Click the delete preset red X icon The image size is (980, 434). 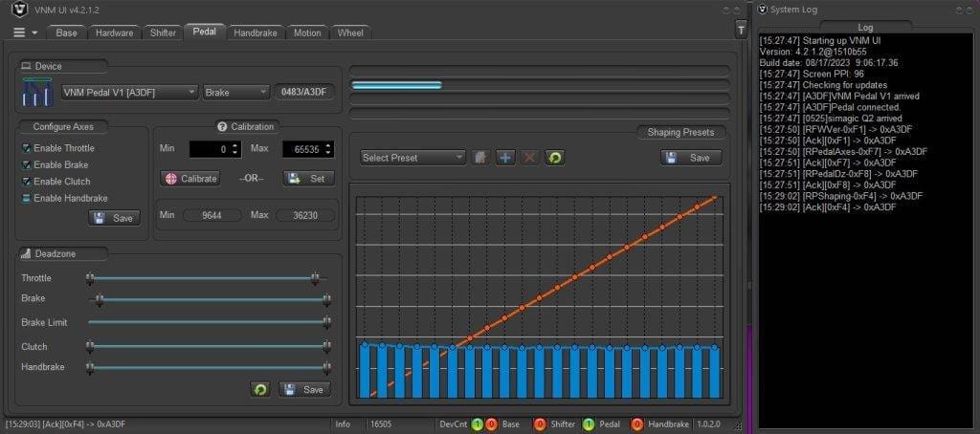click(529, 157)
